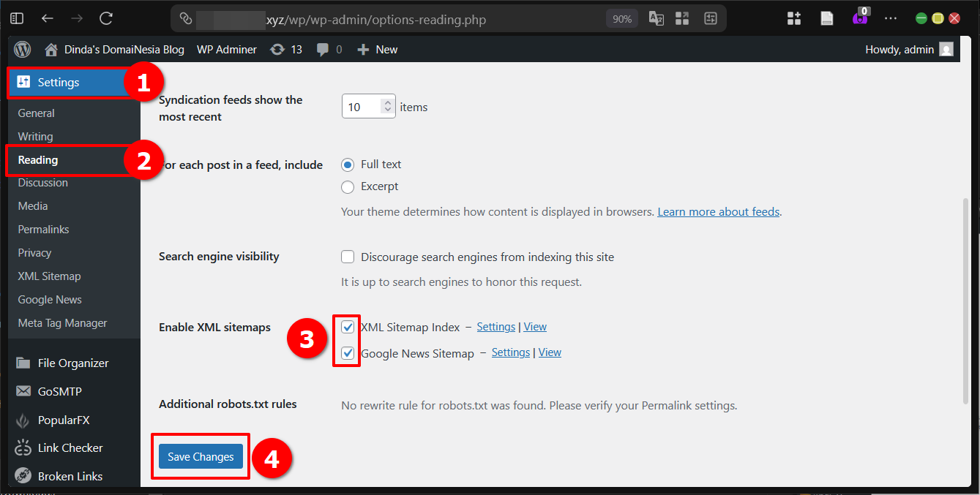Click the browser address bar
Viewport: 980px width, 495px height.
(403, 19)
